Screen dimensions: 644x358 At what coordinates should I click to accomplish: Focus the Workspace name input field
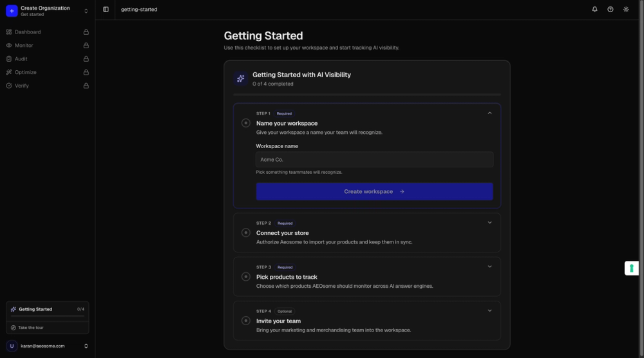[375, 160]
